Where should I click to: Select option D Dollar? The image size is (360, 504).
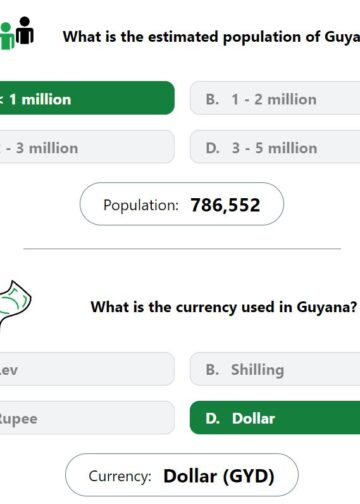(x=275, y=418)
